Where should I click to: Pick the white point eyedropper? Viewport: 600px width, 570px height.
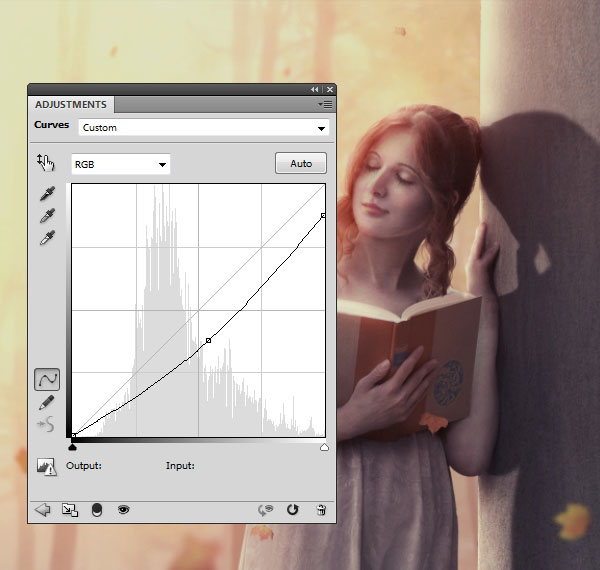click(47, 238)
